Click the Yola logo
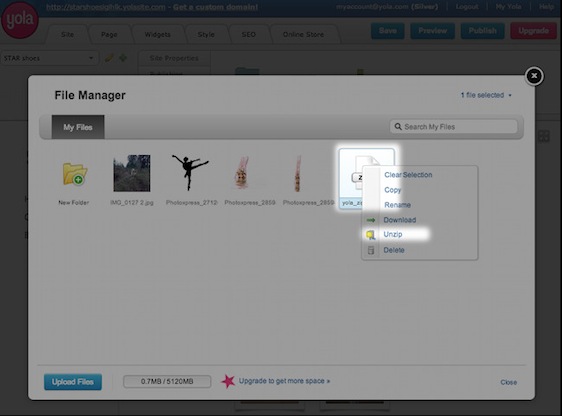The height and width of the screenshot is (416, 562). pyautogui.click(x=20, y=19)
